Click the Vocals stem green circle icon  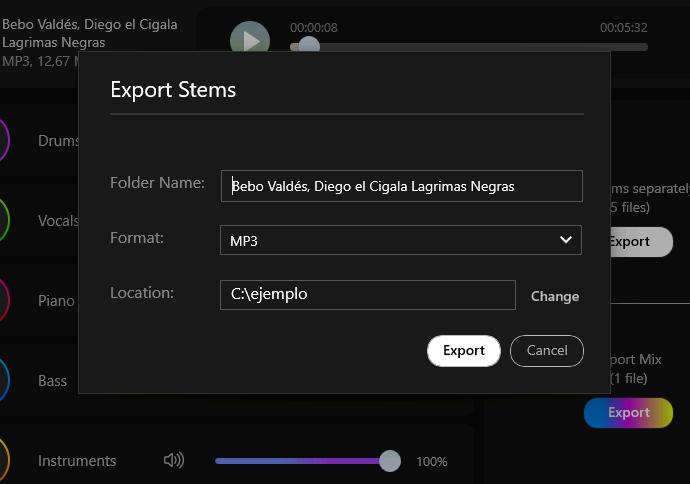4,220
